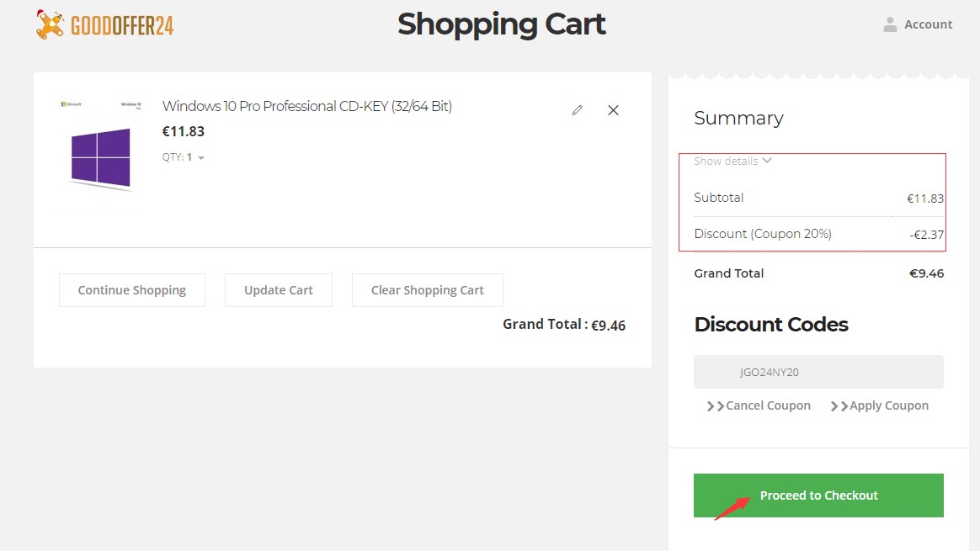Click the item price €11.83 under the product title
The width and height of the screenshot is (980, 551).
184,131
